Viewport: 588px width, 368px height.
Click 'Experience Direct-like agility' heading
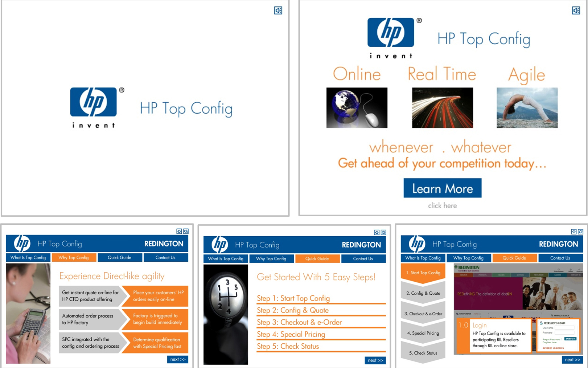[x=112, y=276]
